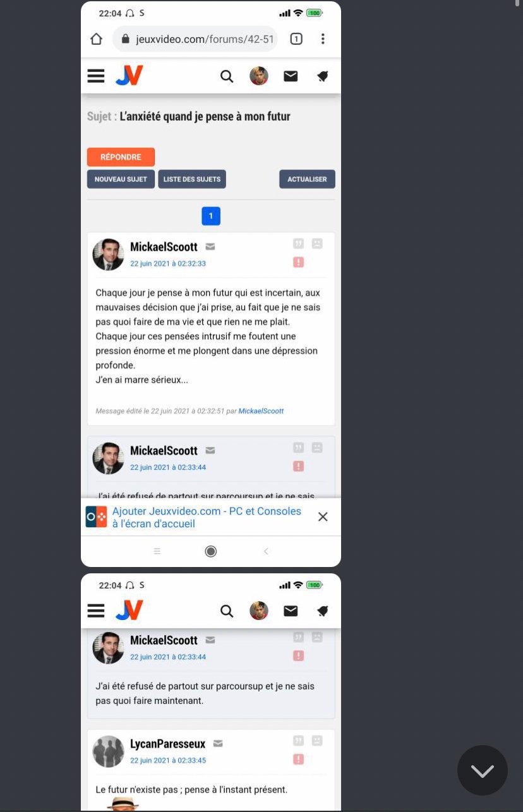Open the browser three-dot overflow menu

tap(323, 39)
